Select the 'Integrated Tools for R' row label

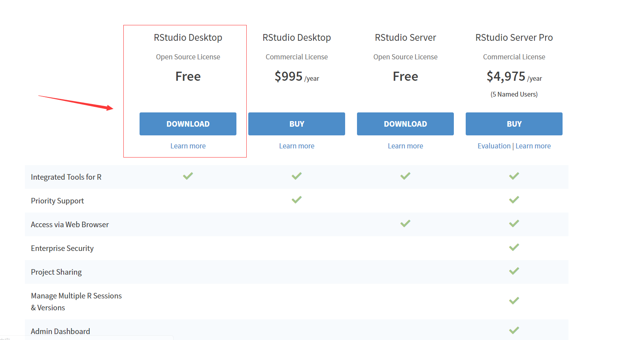point(66,177)
